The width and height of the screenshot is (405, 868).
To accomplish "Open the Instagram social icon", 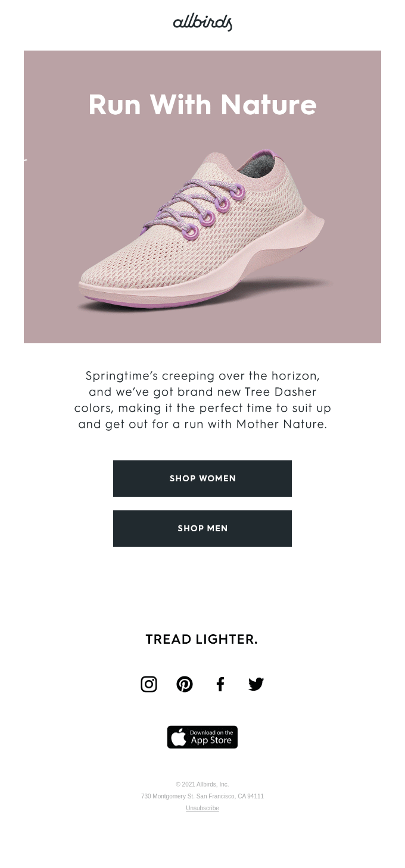I will click(x=149, y=684).
